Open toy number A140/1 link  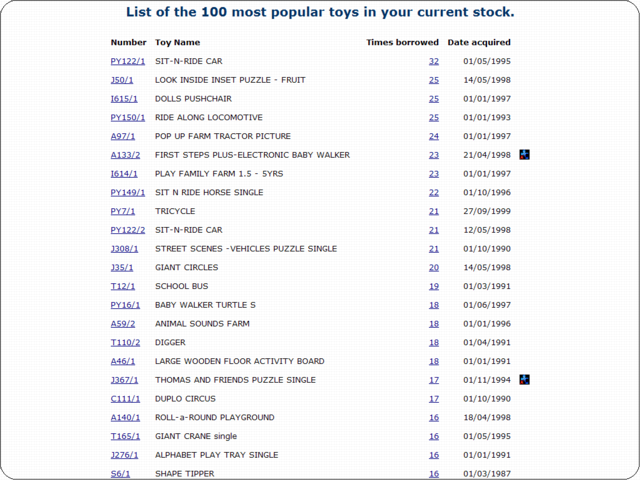(x=125, y=418)
